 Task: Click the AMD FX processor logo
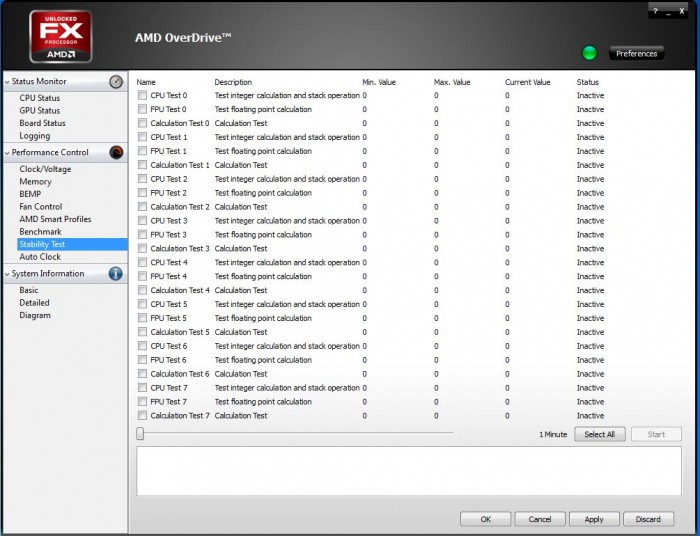coord(61,37)
